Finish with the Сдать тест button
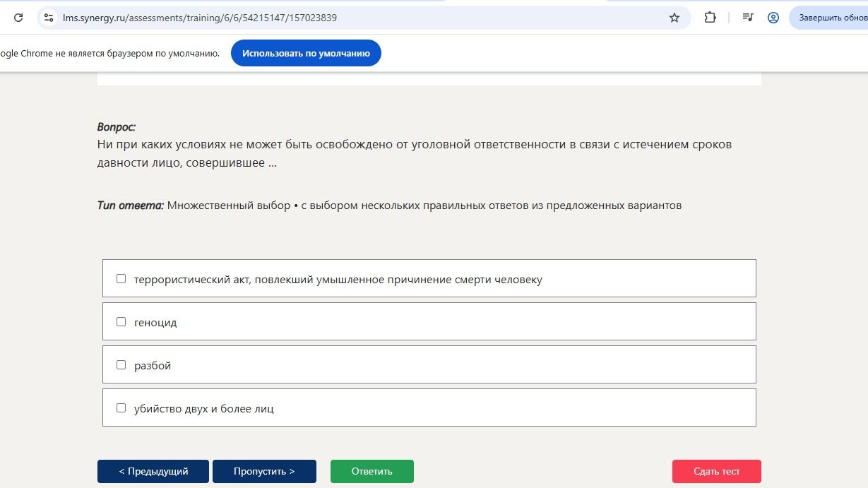Viewport: 868px width, 488px height. click(x=717, y=471)
